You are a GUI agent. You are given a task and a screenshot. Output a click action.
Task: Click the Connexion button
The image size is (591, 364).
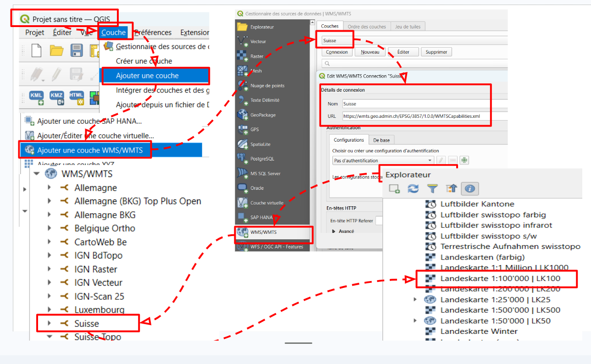tap(337, 52)
